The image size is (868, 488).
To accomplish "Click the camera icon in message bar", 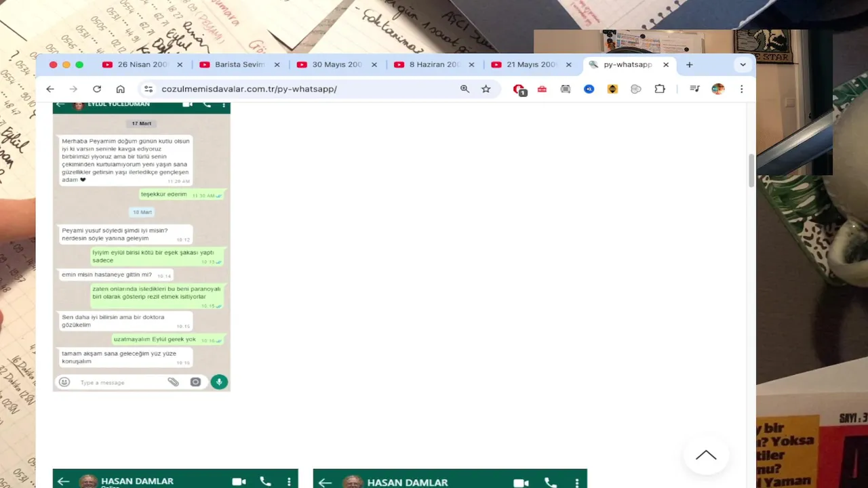I will coord(195,382).
